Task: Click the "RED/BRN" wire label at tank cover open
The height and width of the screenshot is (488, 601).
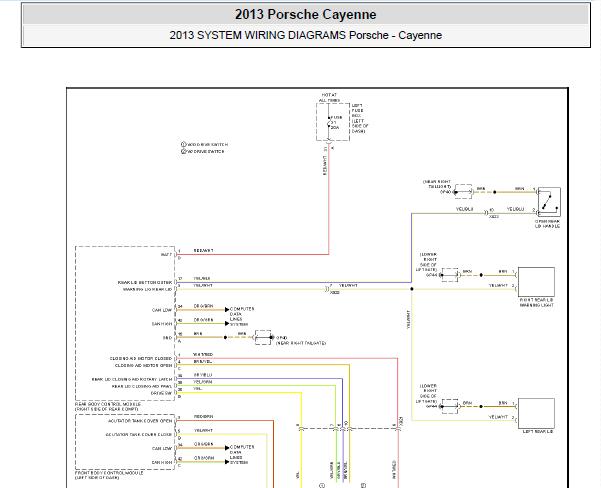Action: [204, 417]
